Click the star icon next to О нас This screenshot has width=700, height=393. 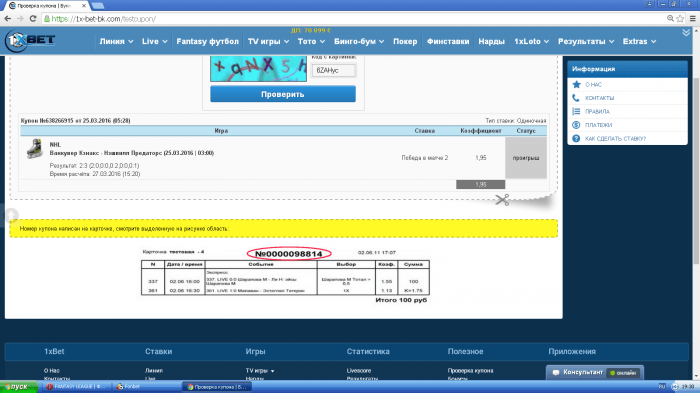[x=576, y=84]
